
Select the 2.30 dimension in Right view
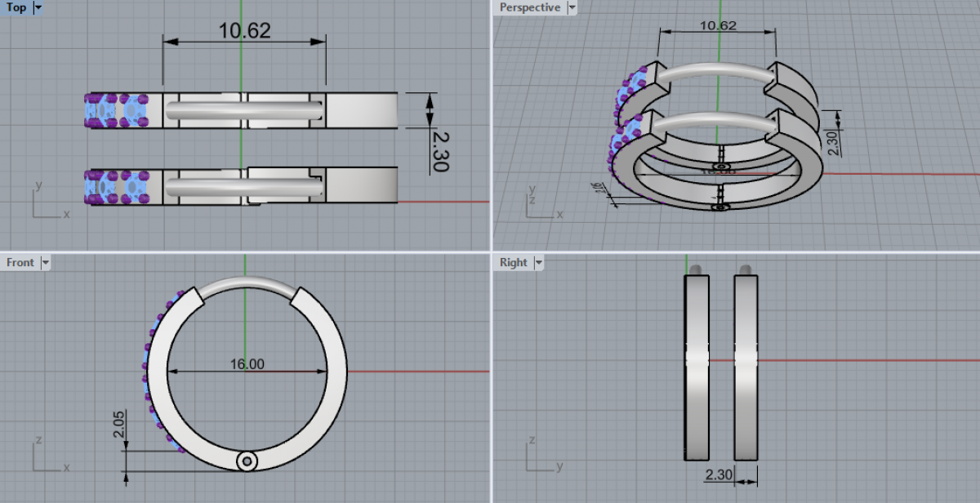tap(719, 474)
